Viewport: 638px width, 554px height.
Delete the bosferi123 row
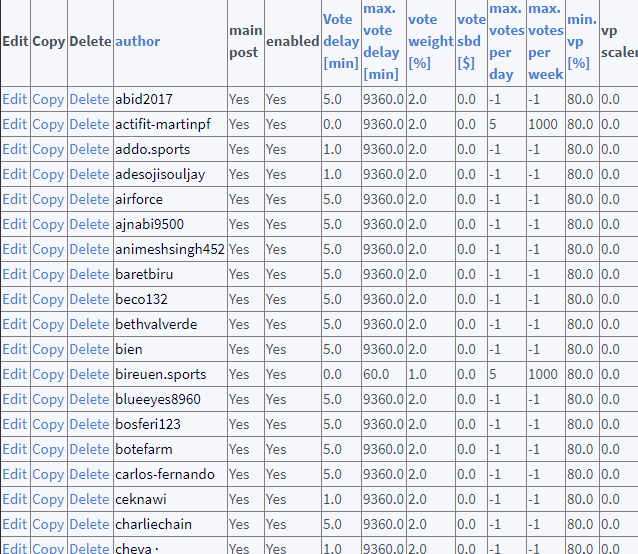pos(90,424)
